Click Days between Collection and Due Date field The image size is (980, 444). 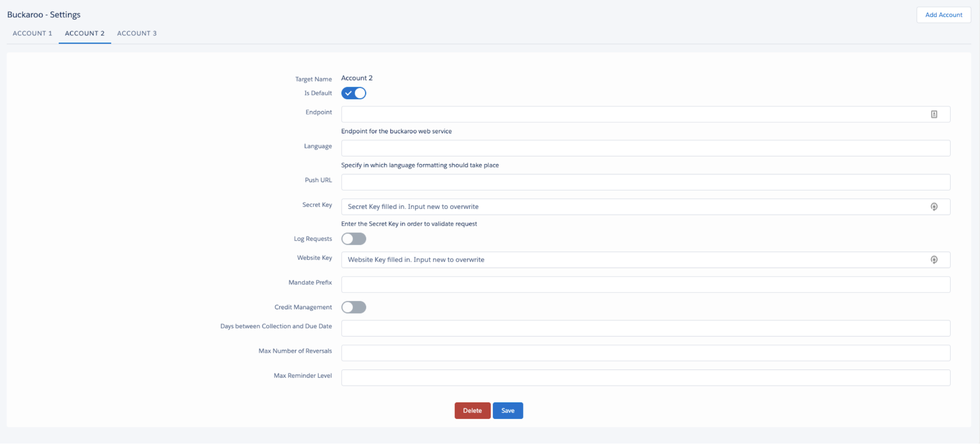click(645, 328)
